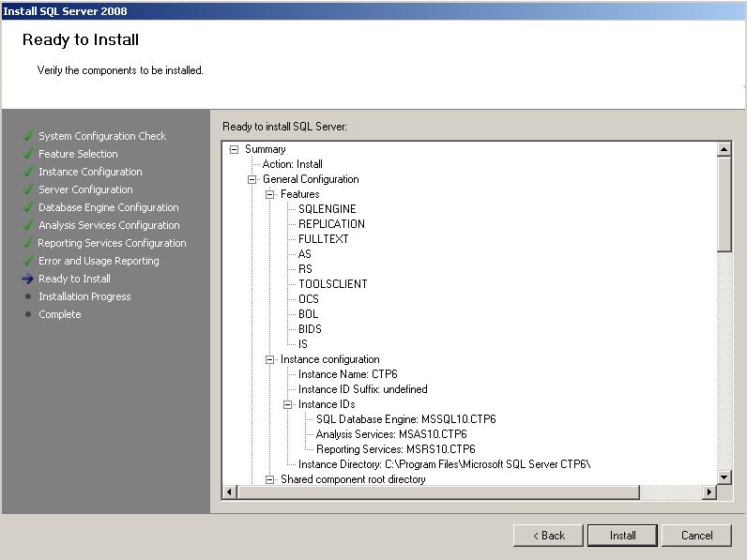Select the Ready to Install step
Screen dimensions: 747x560
pyautogui.click(x=74, y=279)
